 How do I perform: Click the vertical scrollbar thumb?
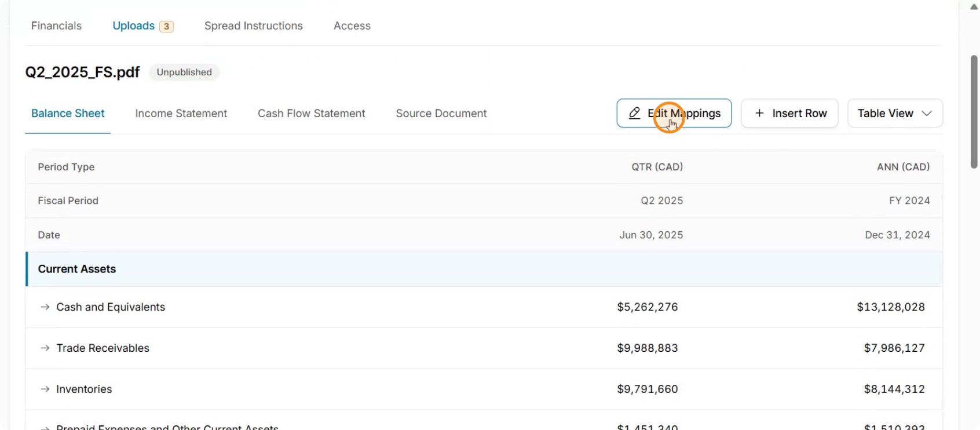pyautogui.click(x=974, y=112)
